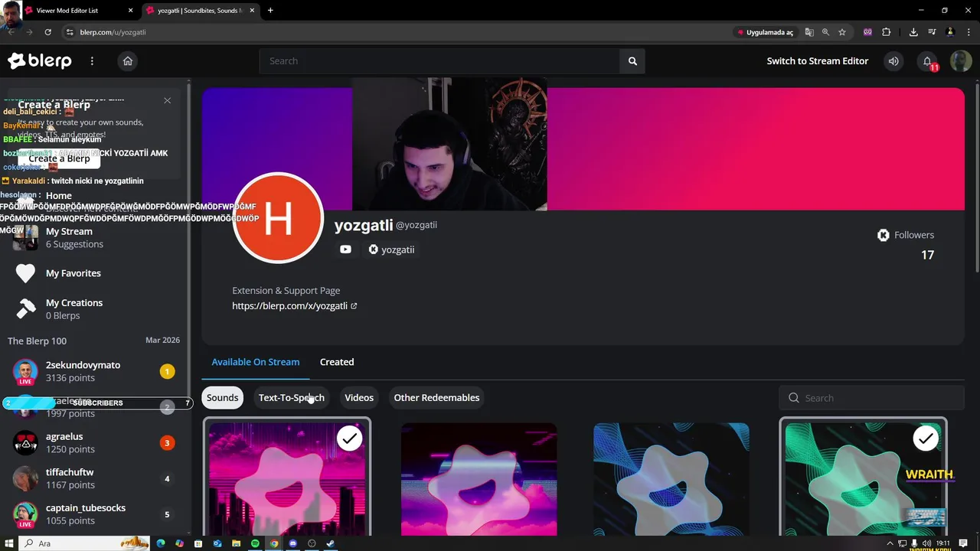The width and height of the screenshot is (980, 551).
Task: Focus the top Blerp search field
Action: tap(439, 61)
